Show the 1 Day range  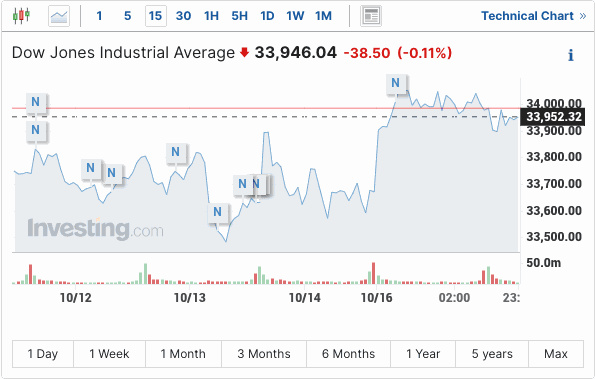43,354
